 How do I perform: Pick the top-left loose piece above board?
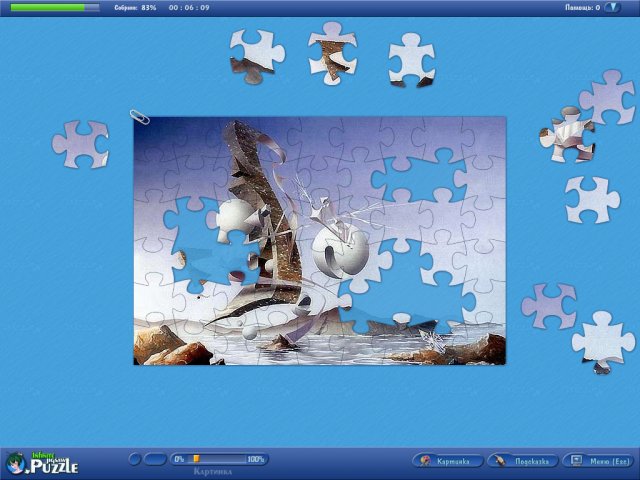[x=256, y=56]
